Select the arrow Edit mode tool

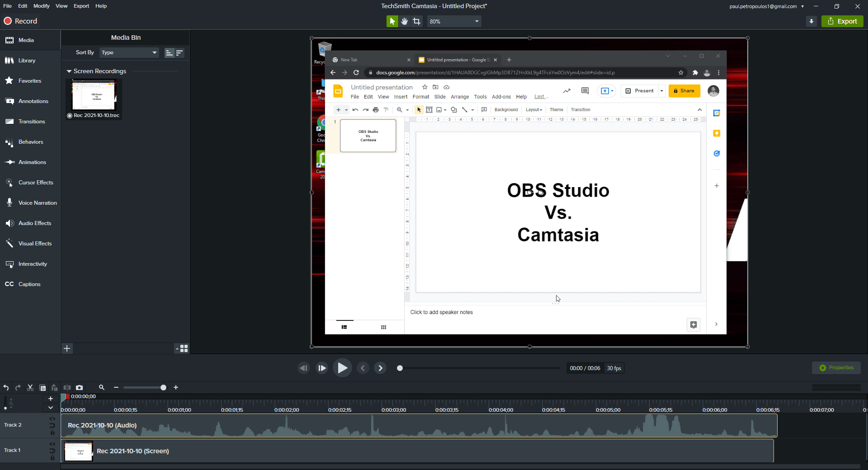(x=392, y=21)
